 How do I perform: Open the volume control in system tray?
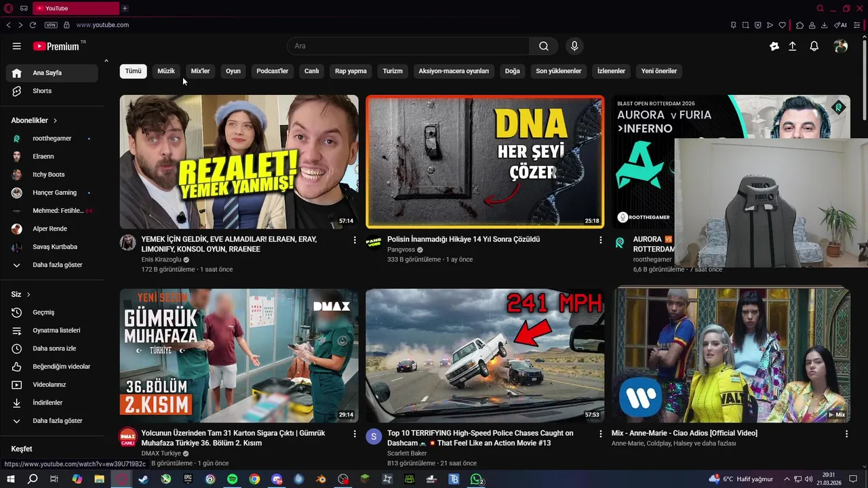click(x=808, y=479)
